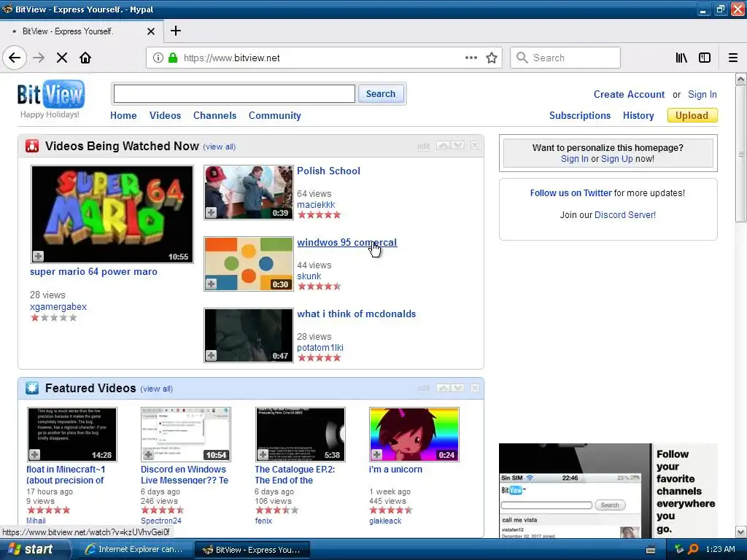Show site information icon in address bar

point(158,58)
